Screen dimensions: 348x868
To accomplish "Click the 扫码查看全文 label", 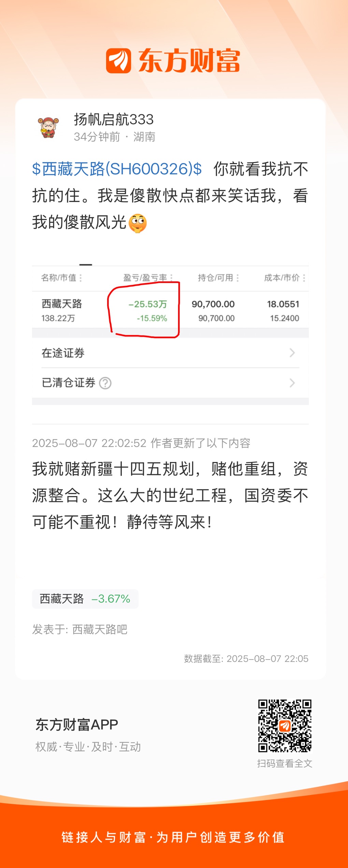I will point(285,763).
